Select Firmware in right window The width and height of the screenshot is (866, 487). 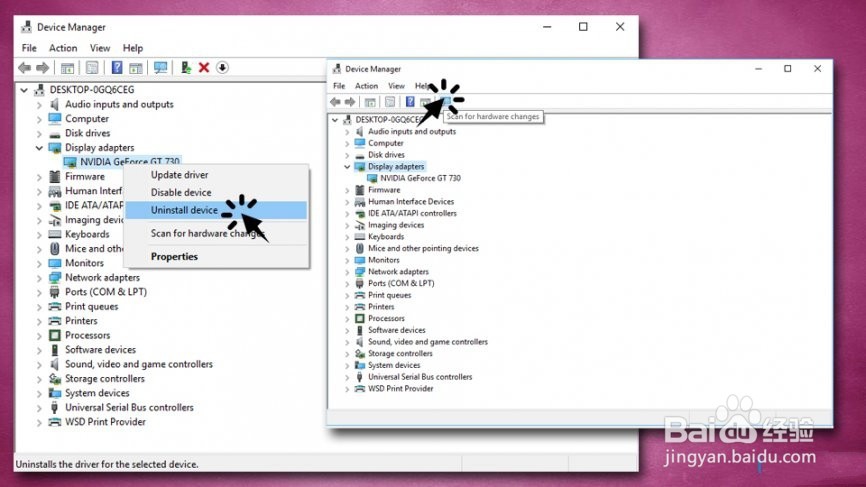tap(384, 190)
